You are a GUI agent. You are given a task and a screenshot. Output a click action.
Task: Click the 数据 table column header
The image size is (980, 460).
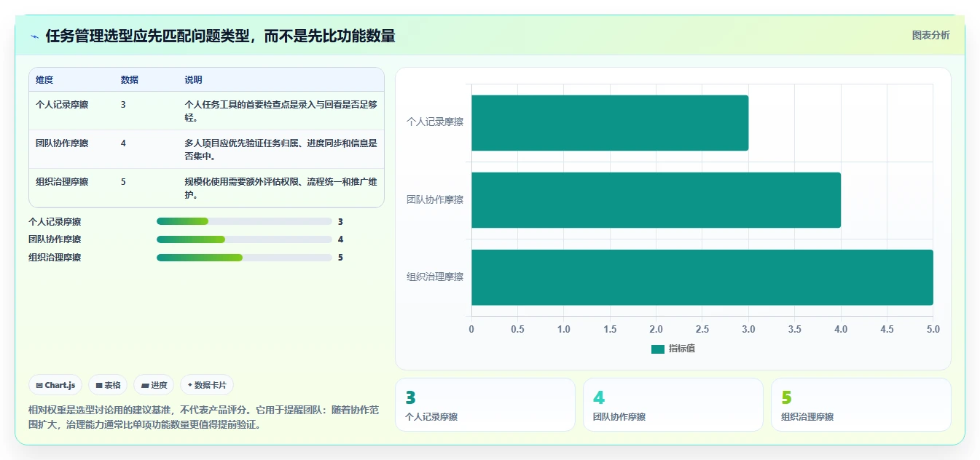click(130, 80)
